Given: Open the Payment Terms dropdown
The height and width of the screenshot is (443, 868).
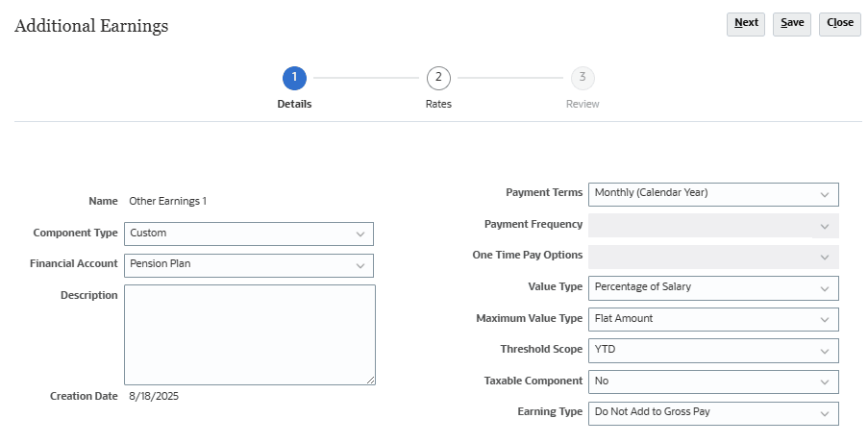Looking at the screenshot, I should point(713,194).
